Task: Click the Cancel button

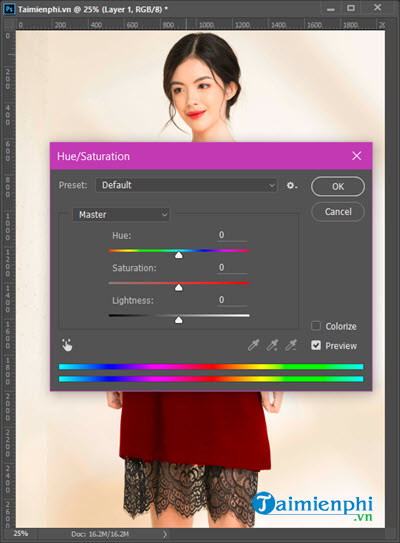Action: point(338,212)
